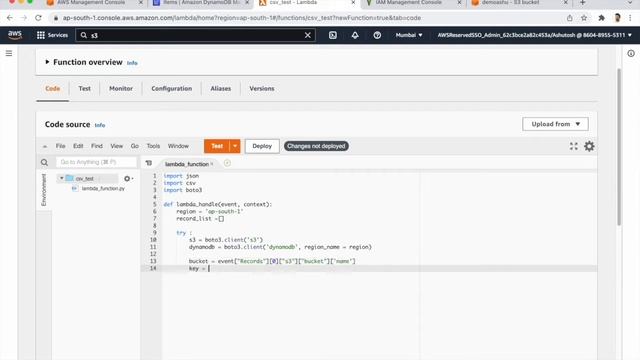640x360 pixels.
Task: Open the Window menu in editor
Action: (178, 146)
